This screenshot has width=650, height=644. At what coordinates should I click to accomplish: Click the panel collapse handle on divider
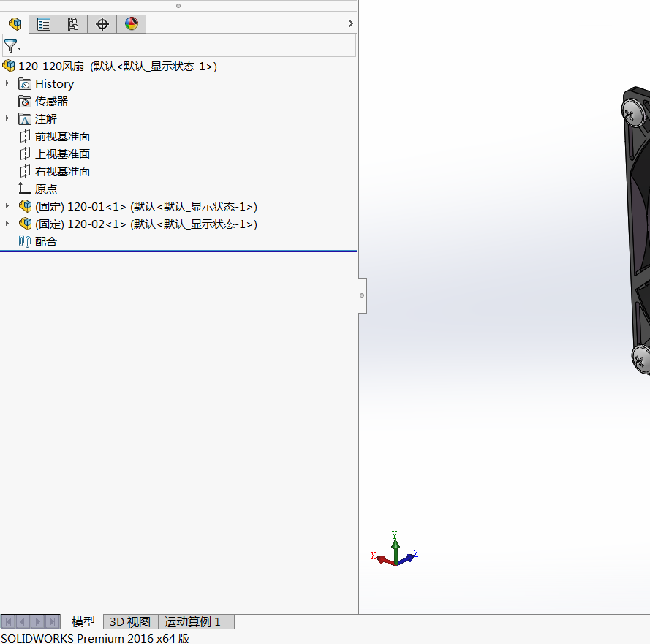[362, 295]
